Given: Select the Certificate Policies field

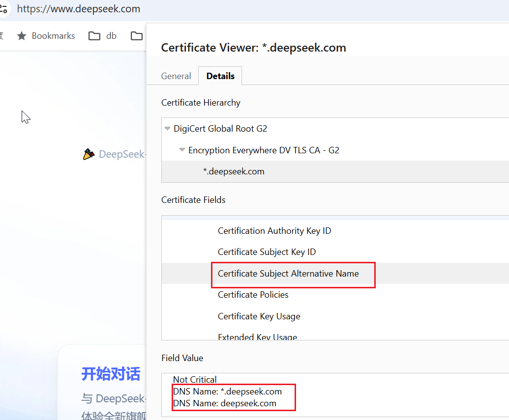Looking at the screenshot, I should [x=253, y=295].
